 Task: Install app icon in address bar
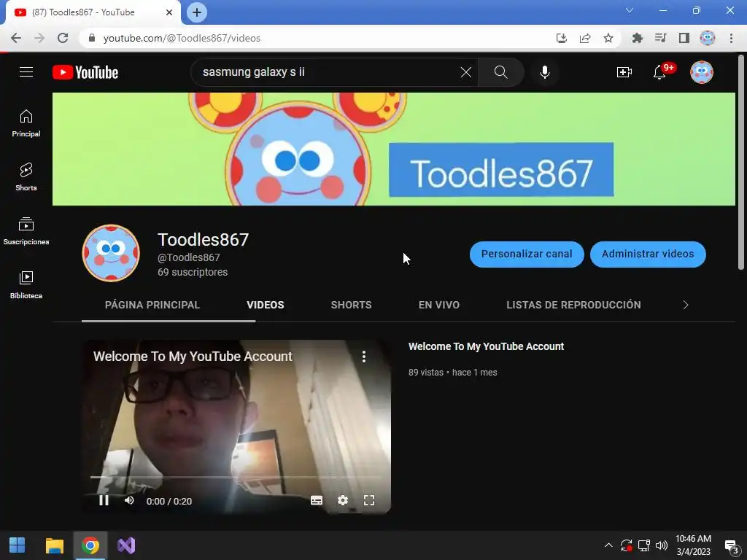point(562,38)
